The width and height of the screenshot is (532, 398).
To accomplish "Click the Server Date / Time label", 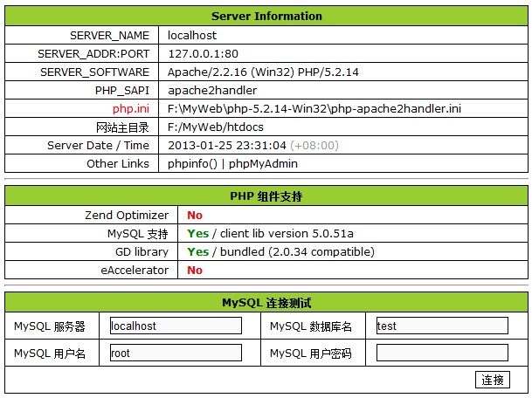I will 98,146.
